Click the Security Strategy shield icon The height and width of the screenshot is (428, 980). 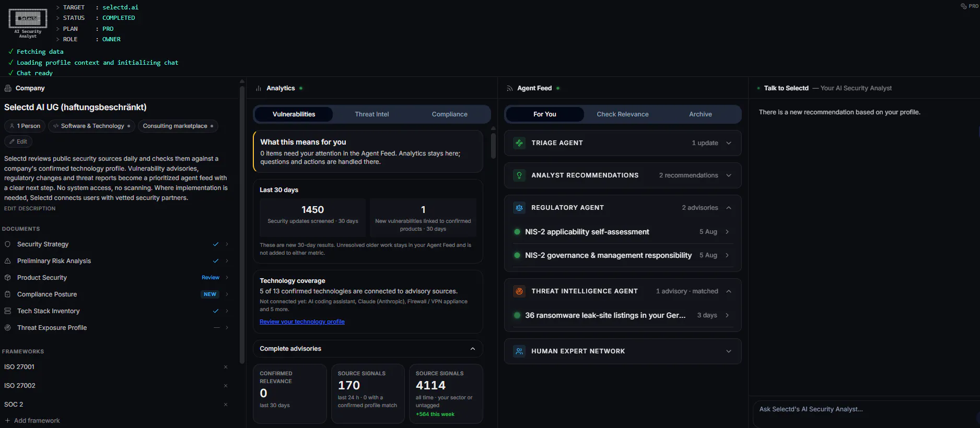[8, 244]
